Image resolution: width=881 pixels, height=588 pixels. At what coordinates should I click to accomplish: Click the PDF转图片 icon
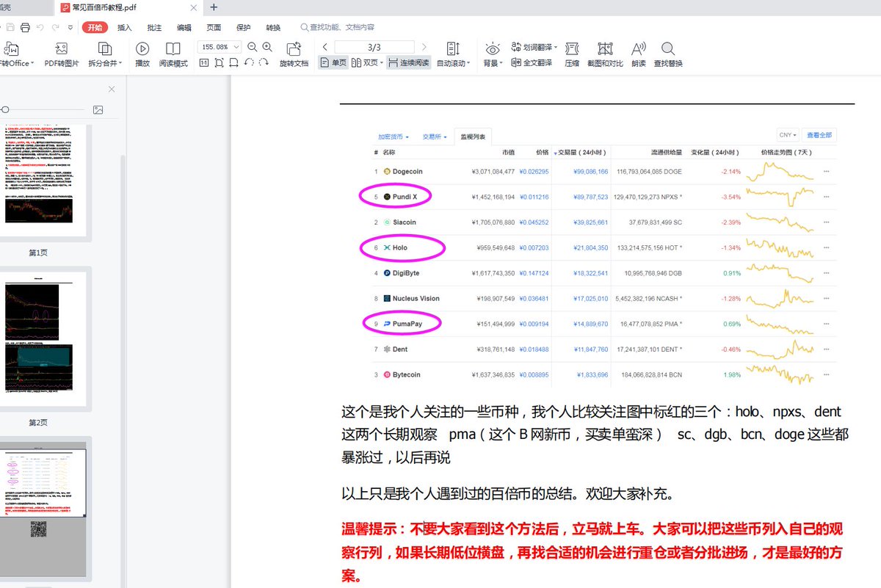coord(62,48)
